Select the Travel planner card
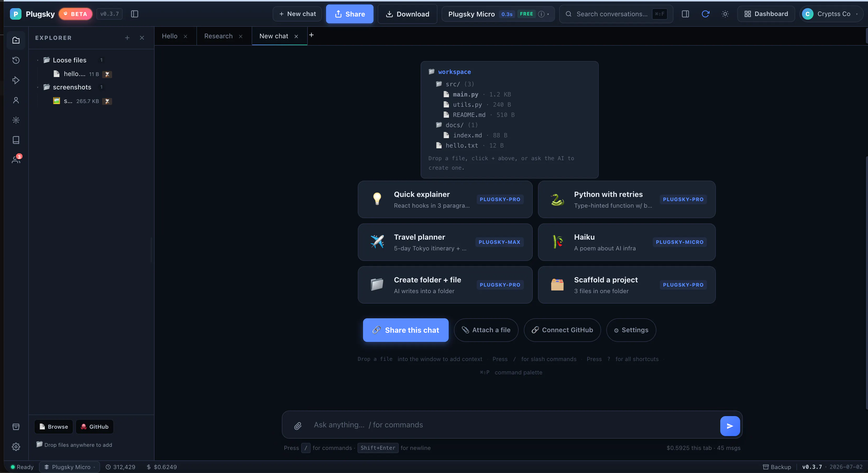 coord(445,242)
